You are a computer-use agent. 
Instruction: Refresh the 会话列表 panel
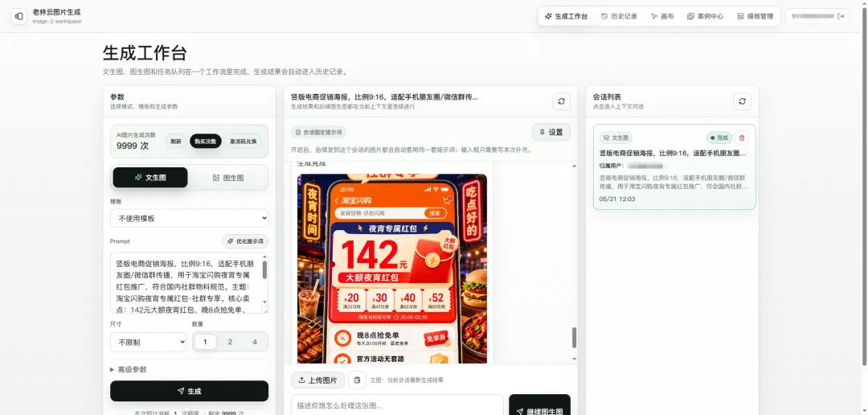click(743, 101)
